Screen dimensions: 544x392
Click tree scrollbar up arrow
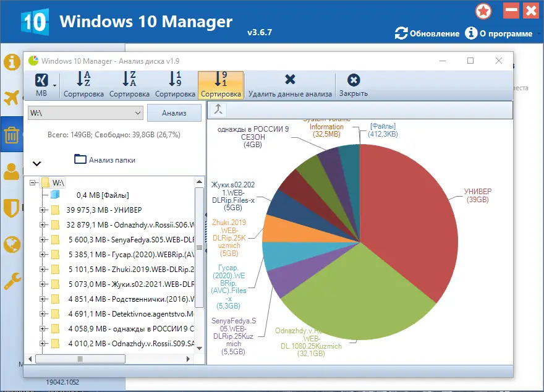[x=200, y=181]
